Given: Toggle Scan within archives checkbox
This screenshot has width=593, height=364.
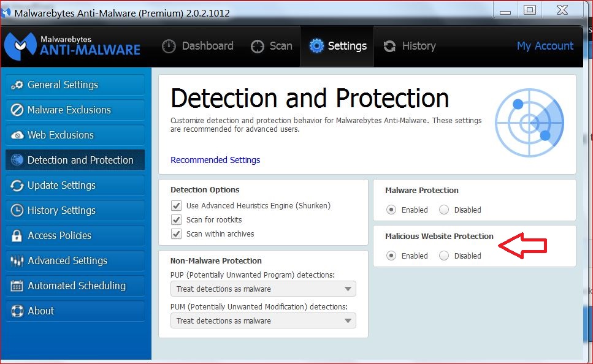Looking at the screenshot, I should tap(176, 233).
